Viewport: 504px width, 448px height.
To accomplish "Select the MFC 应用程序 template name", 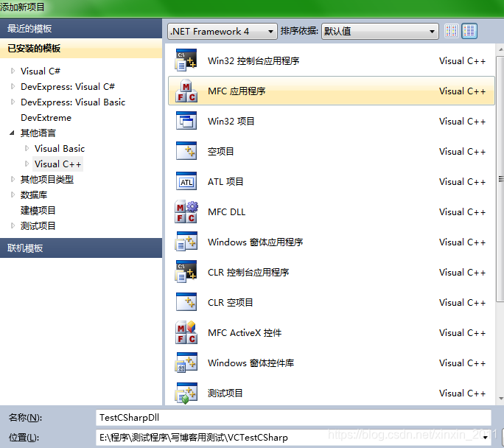I will click(237, 91).
